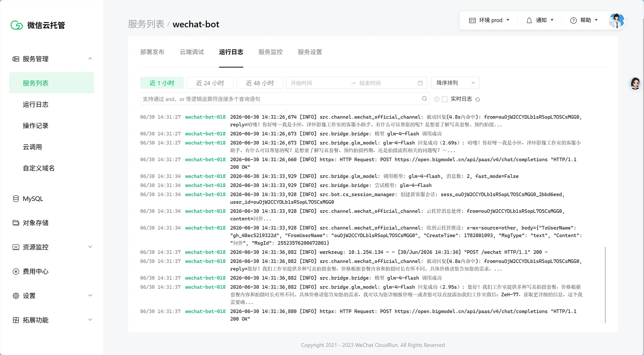The image size is (644, 355).
Task: Switch to the 云端调试 tab
Action: pos(192,52)
